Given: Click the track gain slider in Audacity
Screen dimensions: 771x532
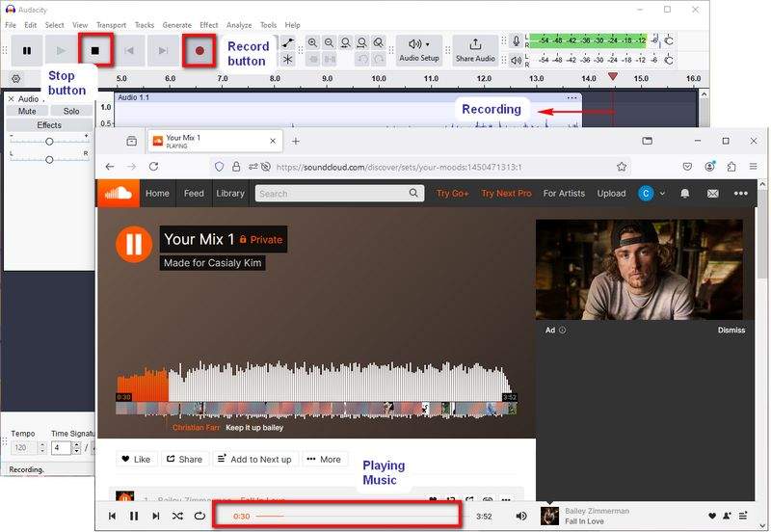Looking at the screenshot, I should coord(49,142).
